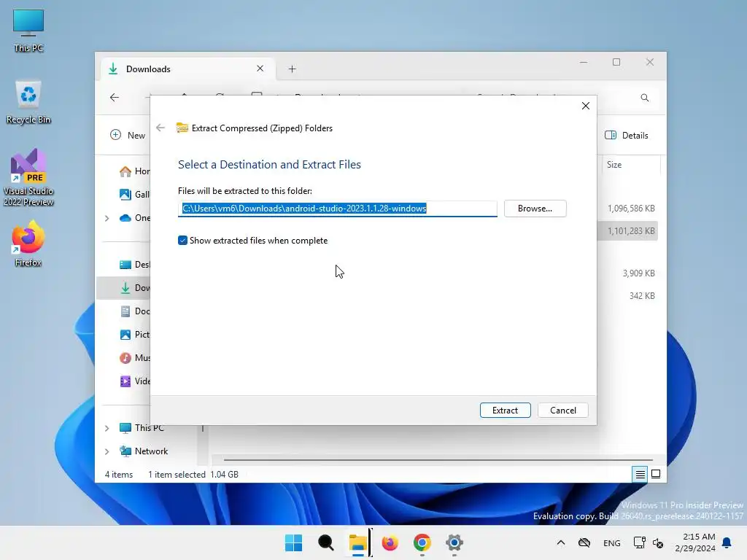
Task: Close the Extract Compressed Folders dialog
Action: click(586, 106)
